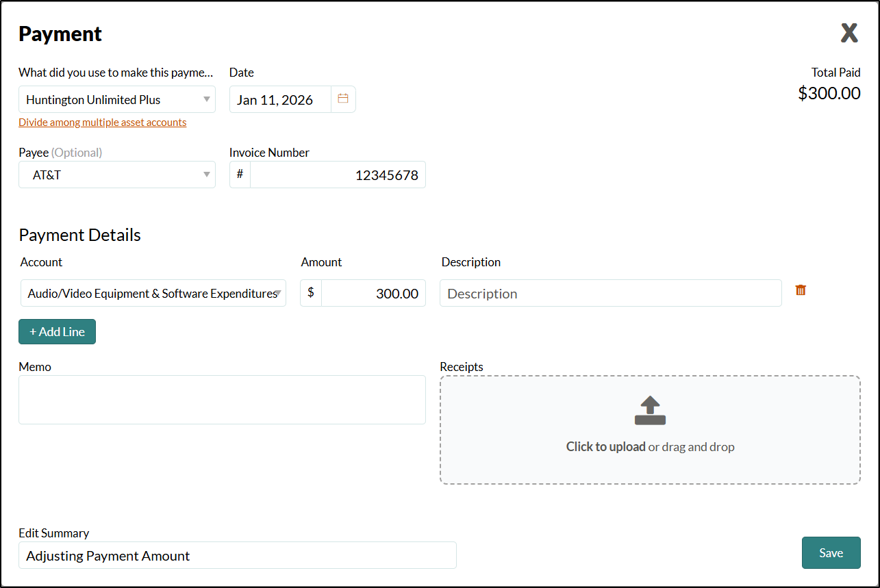
Task: Click the Total Paid label
Action: (836, 73)
